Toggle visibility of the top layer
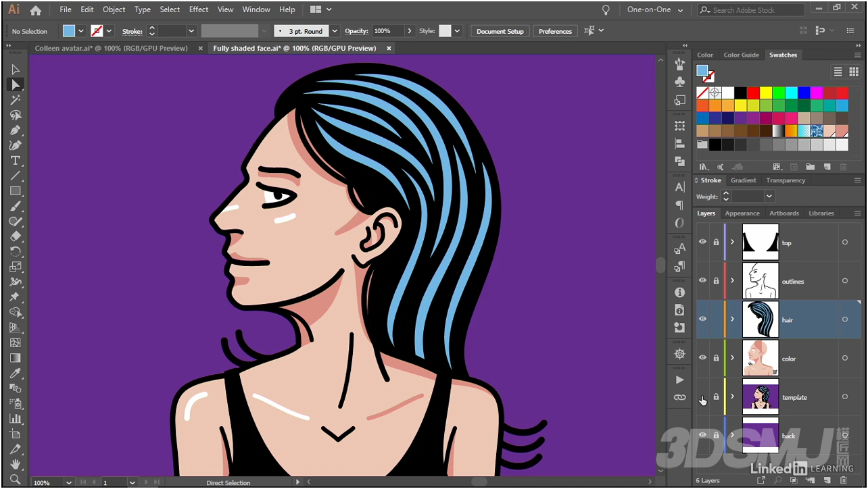The image size is (868, 489). pos(703,242)
